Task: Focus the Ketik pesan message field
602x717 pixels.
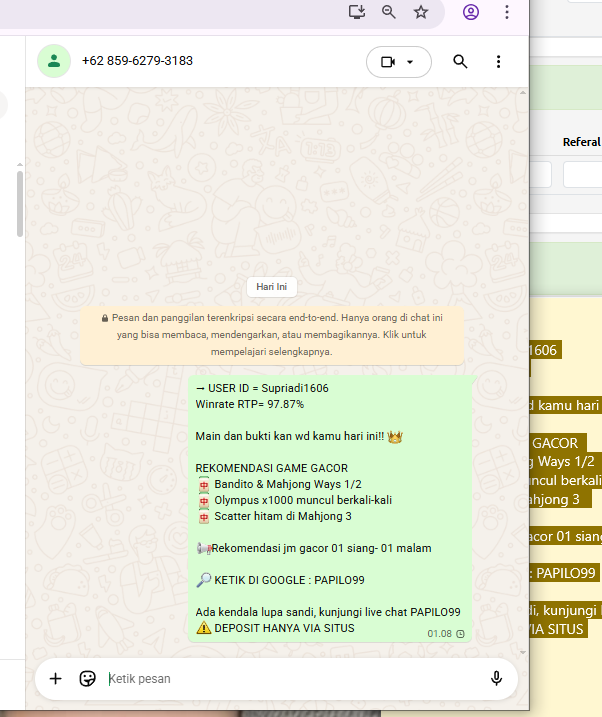Action: (293, 679)
